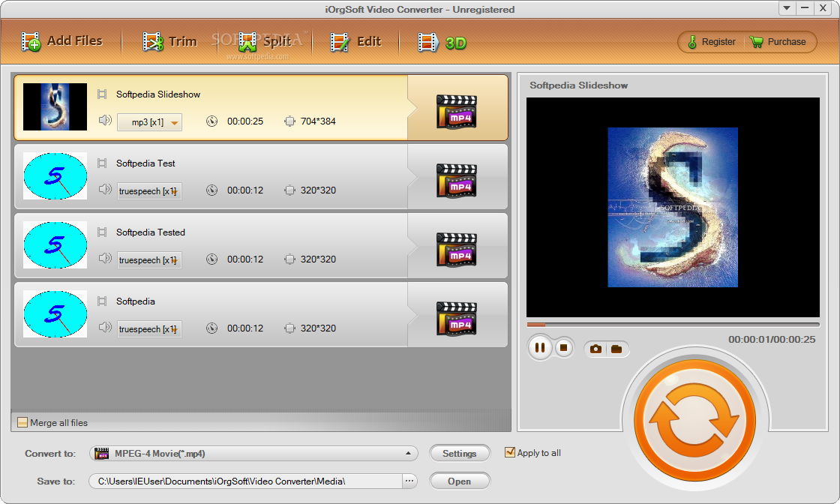The image size is (840, 504).
Task: Click clock icon in Softpedia Test row
Action: [212, 190]
